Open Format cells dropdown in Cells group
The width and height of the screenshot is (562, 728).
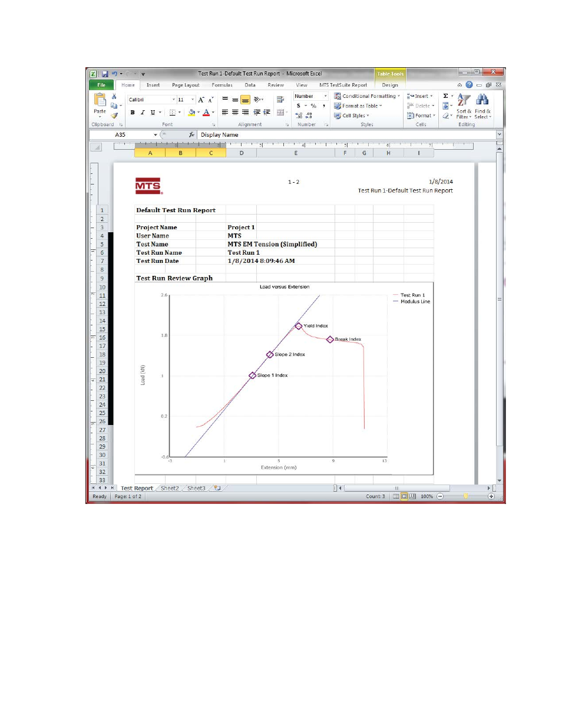421,116
